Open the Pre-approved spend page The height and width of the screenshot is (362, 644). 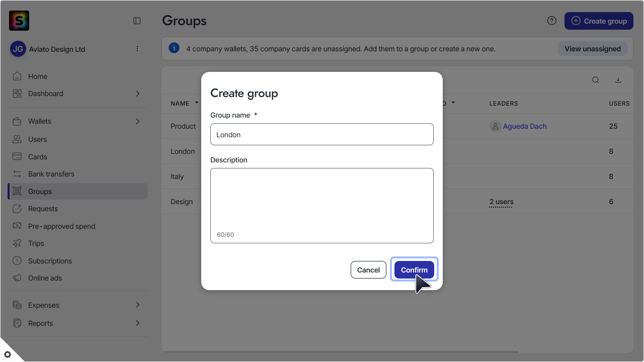tap(78, 226)
